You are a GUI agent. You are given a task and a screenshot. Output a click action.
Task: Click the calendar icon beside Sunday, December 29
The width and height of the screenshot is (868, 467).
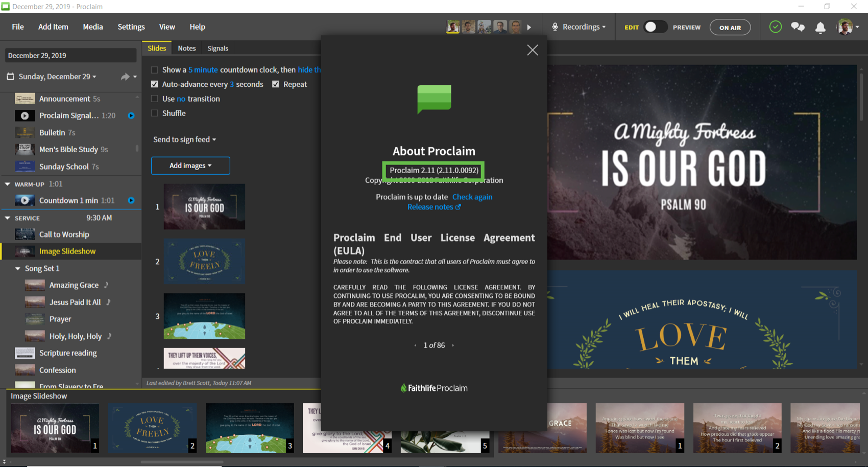click(x=10, y=76)
